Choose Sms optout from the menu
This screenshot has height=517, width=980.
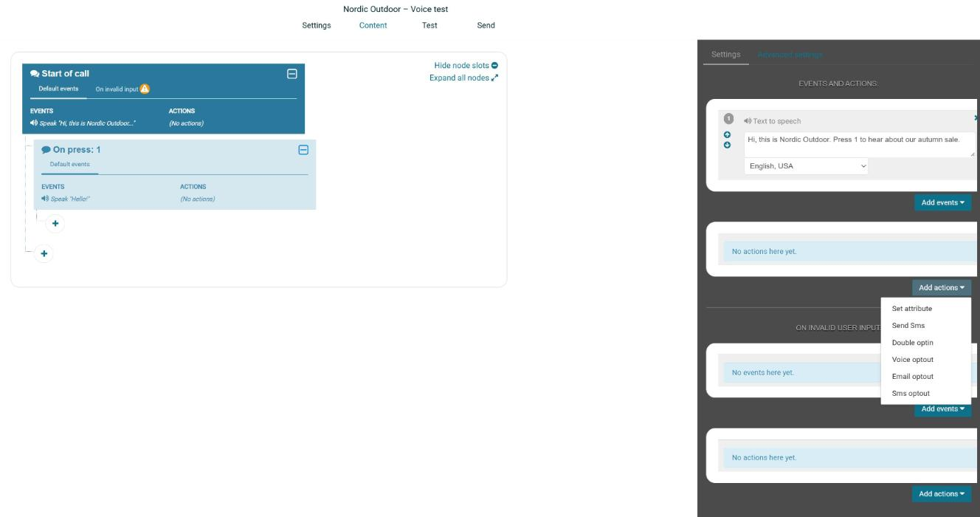pos(911,394)
